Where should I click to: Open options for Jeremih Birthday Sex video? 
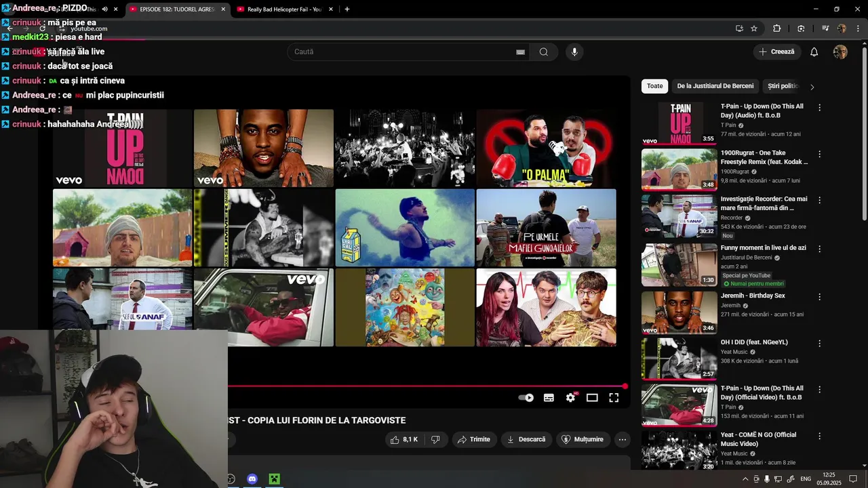tap(819, 297)
